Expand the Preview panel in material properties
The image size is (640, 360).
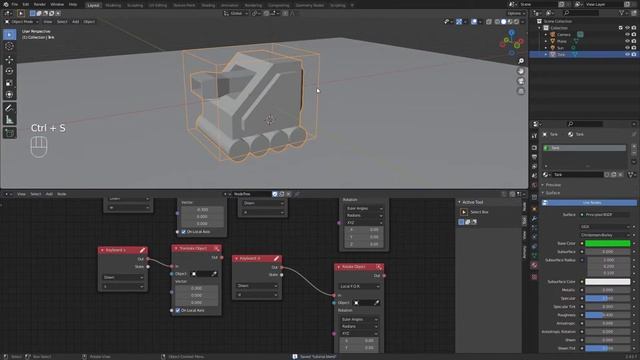553,185
